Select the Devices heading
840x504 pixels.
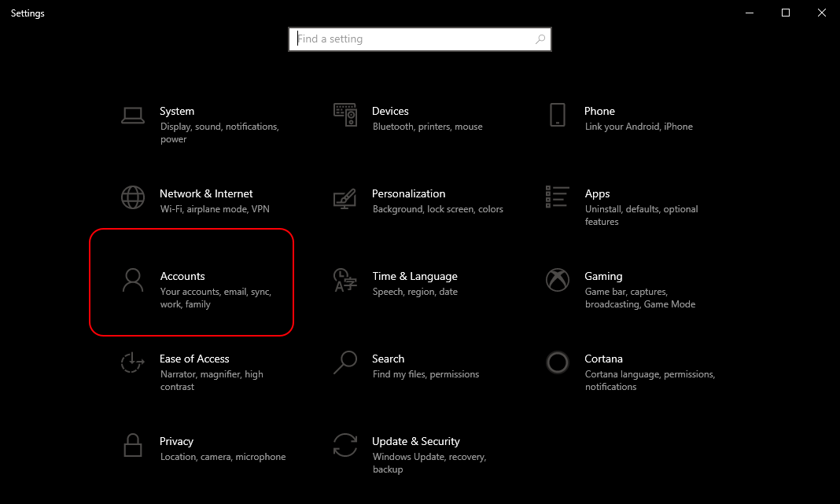(390, 111)
